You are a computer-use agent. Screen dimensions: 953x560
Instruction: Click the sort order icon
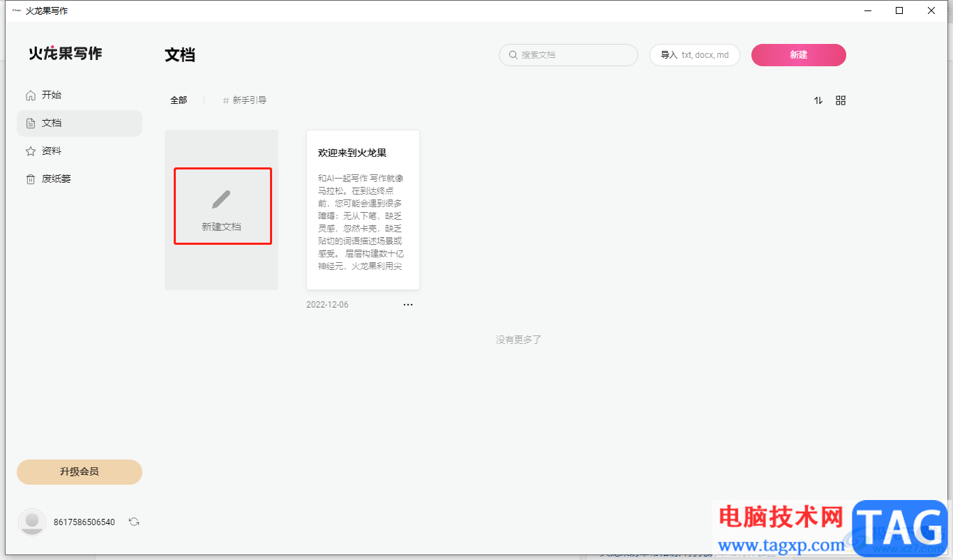[818, 100]
